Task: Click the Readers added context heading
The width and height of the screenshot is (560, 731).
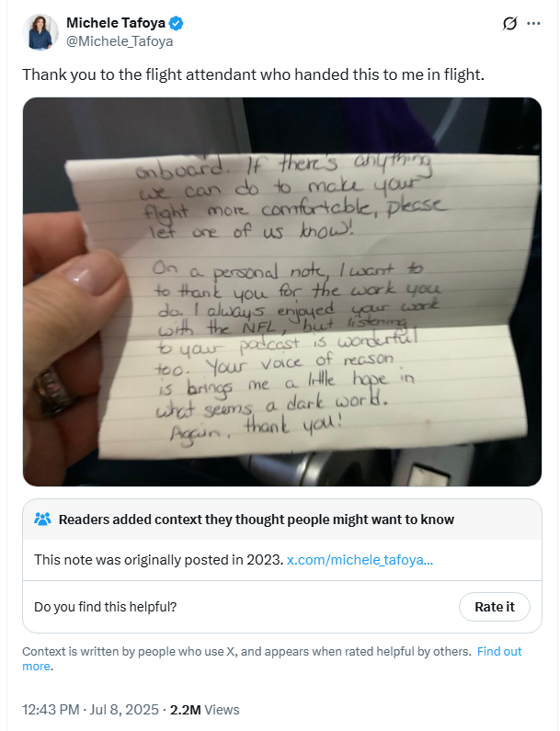Action: click(256, 520)
